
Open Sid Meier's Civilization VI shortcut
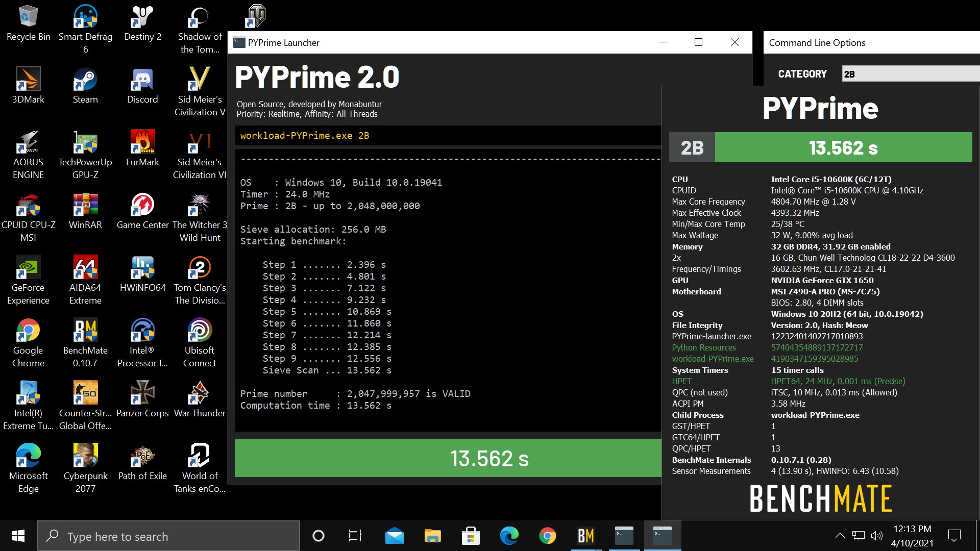pyautogui.click(x=200, y=155)
